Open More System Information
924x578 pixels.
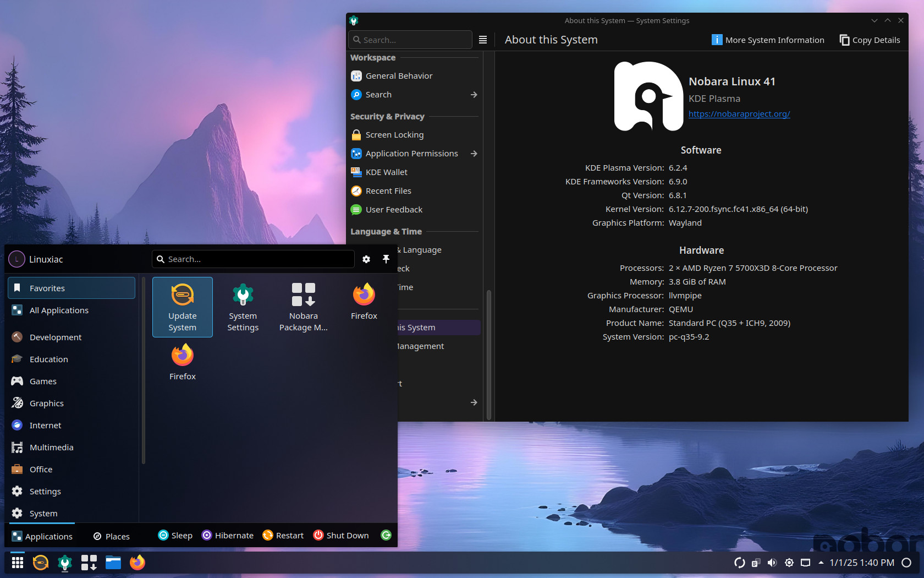pyautogui.click(x=768, y=40)
